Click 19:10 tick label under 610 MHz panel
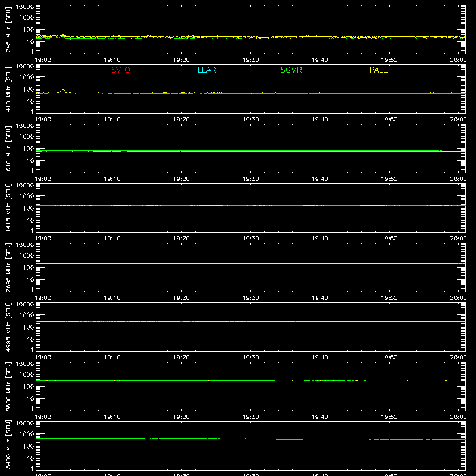 pos(112,179)
